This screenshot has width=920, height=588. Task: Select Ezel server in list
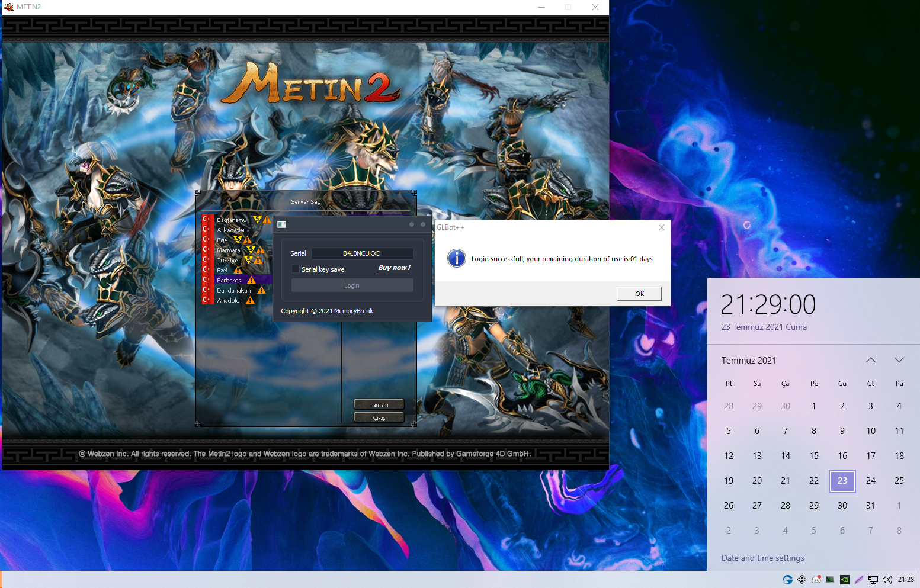[222, 270]
